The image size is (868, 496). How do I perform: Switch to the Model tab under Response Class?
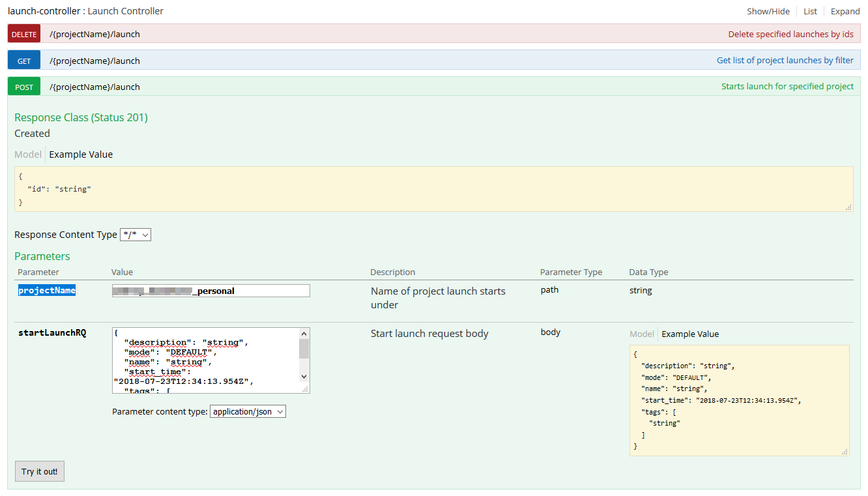pos(27,154)
